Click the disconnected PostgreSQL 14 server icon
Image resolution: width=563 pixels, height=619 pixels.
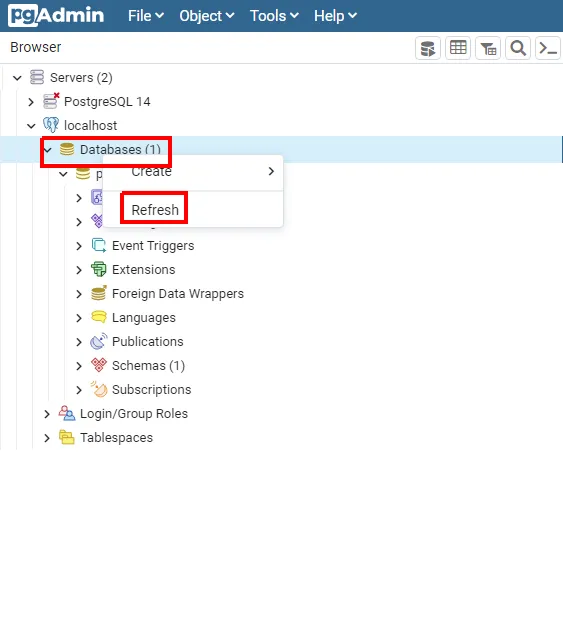click(x=51, y=101)
